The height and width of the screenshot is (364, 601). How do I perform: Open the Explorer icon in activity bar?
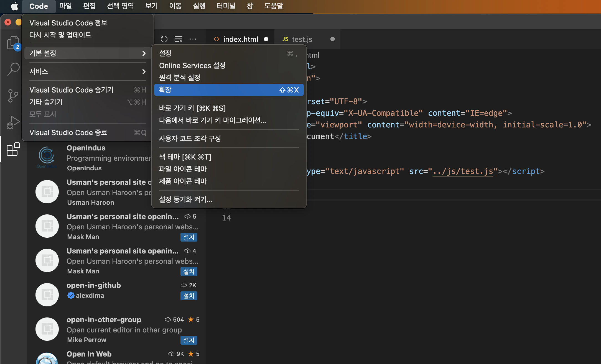click(13, 43)
